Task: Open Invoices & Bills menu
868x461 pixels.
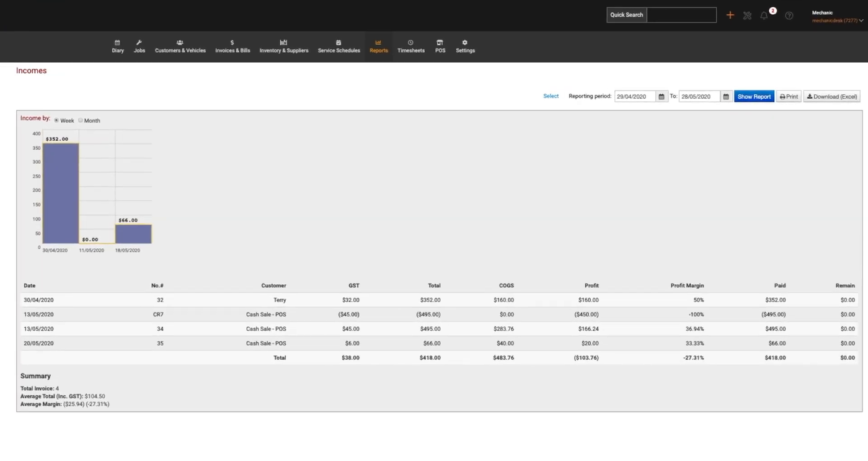Action: point(232,47)
